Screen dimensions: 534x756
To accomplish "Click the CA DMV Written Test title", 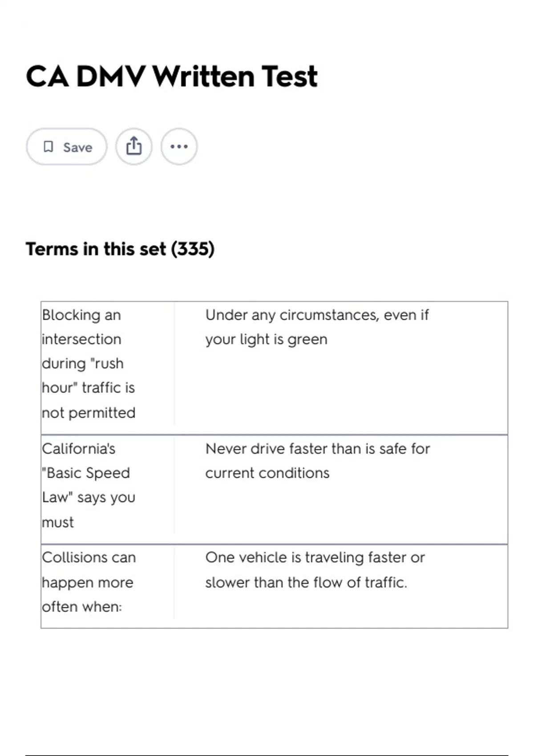I will click(x=172, y=76).
